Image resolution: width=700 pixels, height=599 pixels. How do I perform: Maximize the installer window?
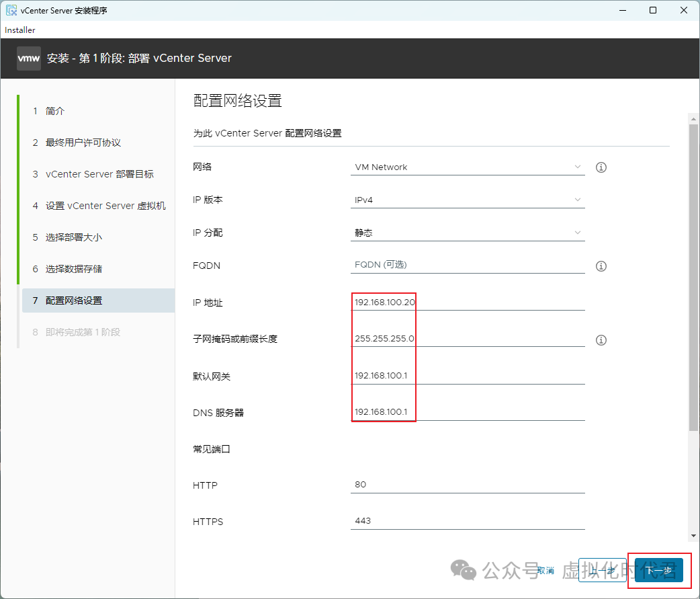pyautogui.click(x=653, y=10)
